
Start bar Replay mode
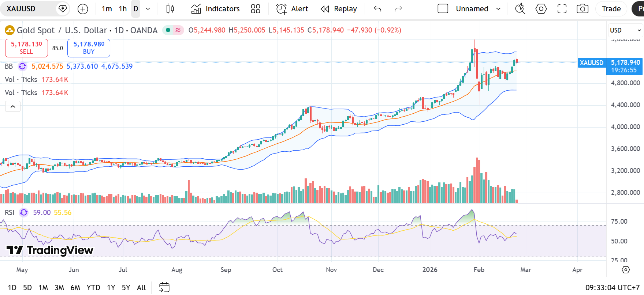tap(338, 9)
